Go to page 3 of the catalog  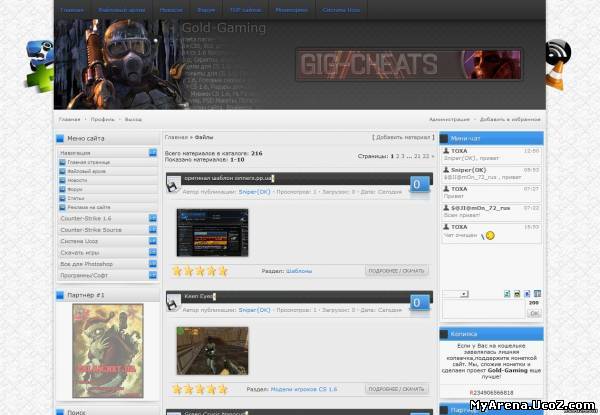click(403, 156)
